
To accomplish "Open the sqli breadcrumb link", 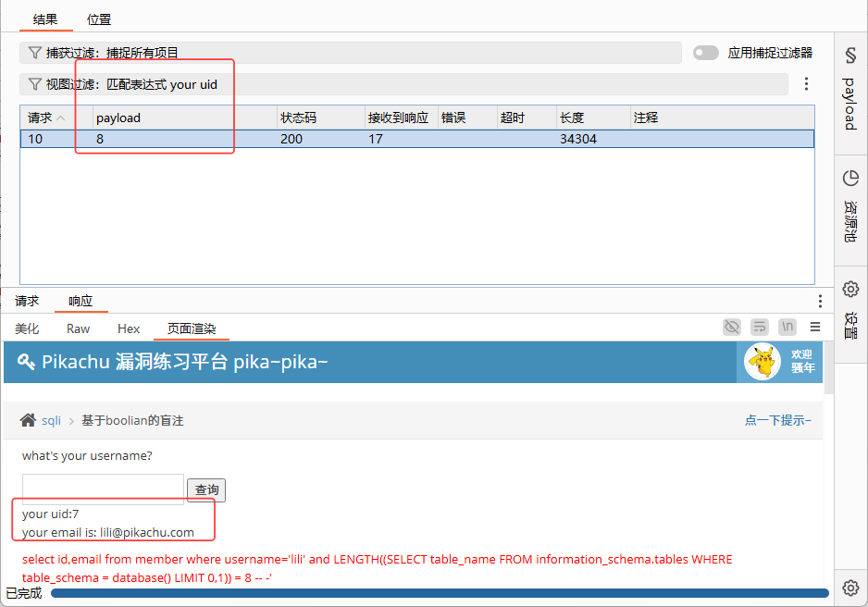I will pos(51,420).
